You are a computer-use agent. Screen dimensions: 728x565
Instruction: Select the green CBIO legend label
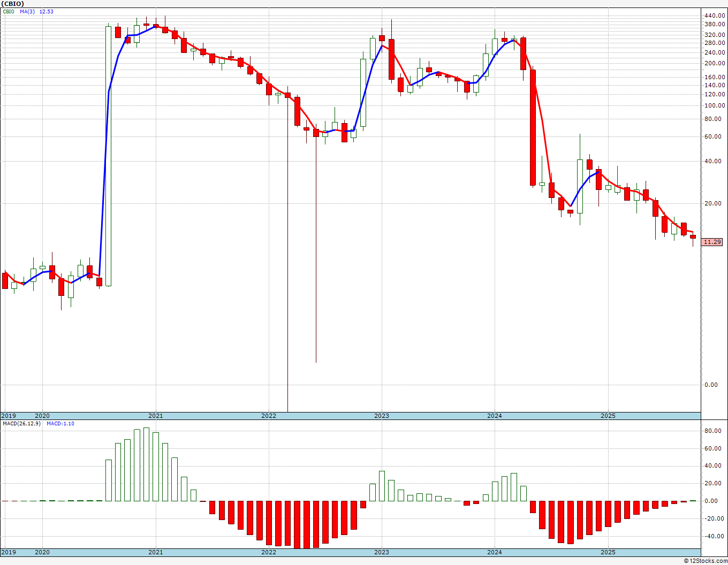coord(9,11)
